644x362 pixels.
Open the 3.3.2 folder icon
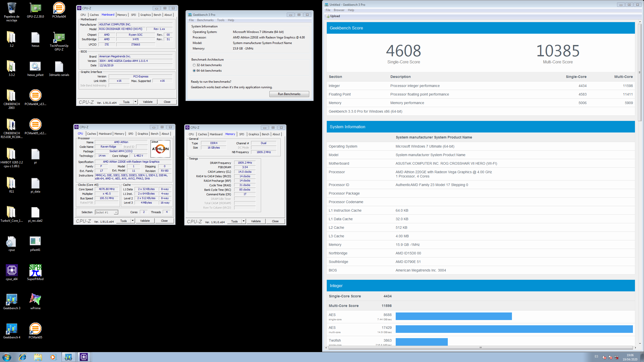click(x=12, y=68)
